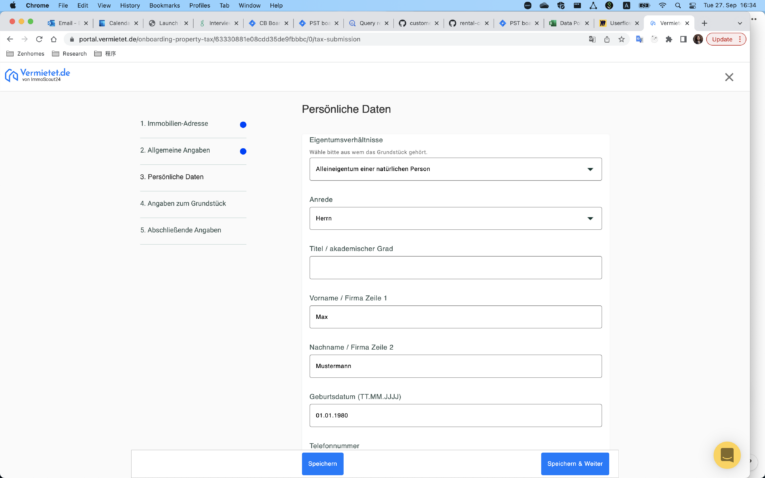
Task: Click the Speichern button
Action: (x=322, y=464)
